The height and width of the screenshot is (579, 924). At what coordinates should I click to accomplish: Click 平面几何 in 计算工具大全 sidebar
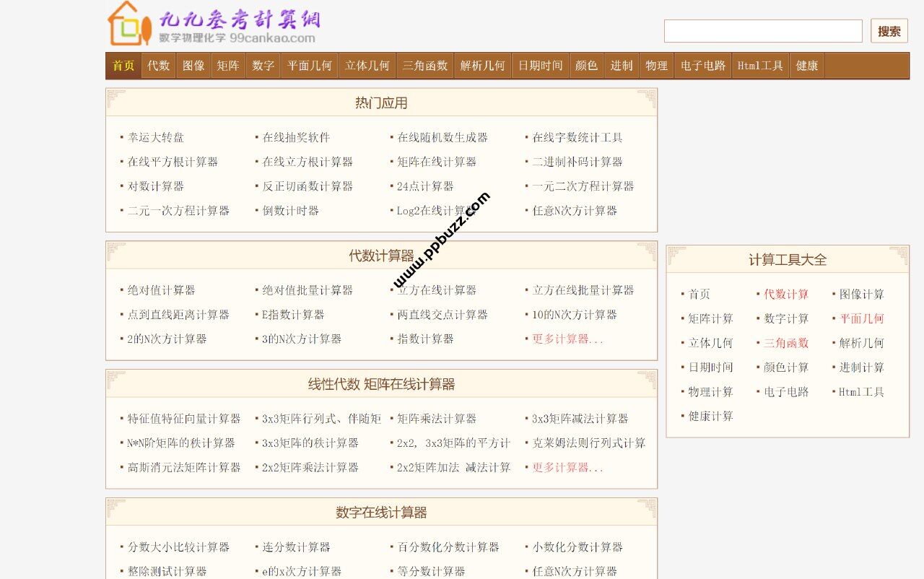861,318
